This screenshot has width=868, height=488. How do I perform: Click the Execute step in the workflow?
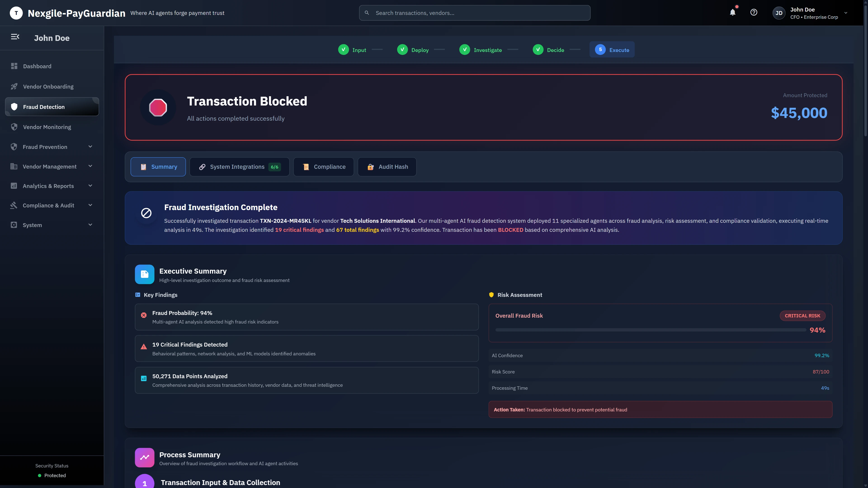612,49
